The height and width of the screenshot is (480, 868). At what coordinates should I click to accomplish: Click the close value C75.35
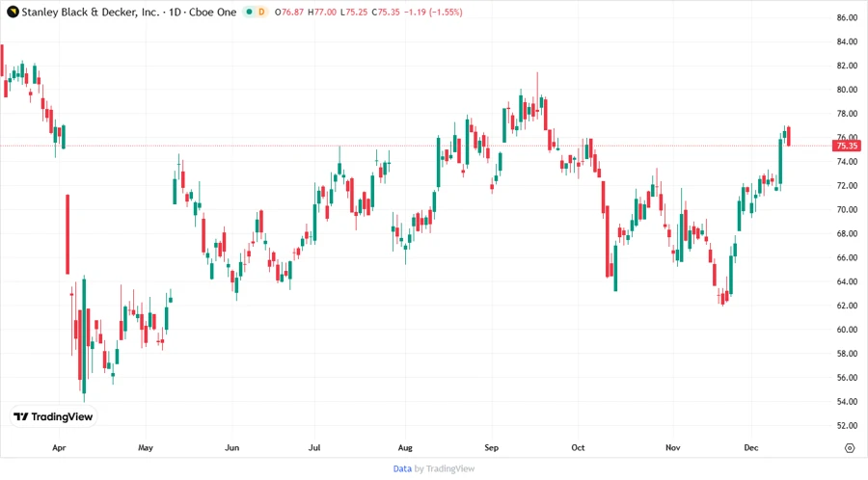(386, 12)
